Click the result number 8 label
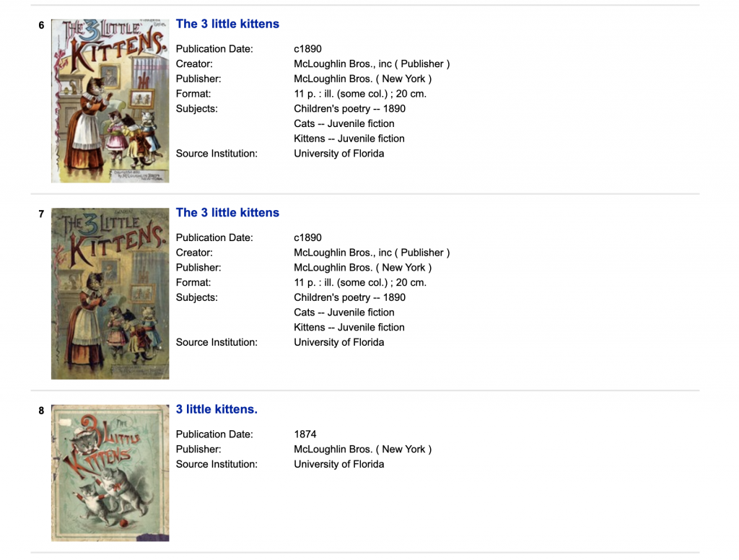739x560 pixels. (41, 411)
